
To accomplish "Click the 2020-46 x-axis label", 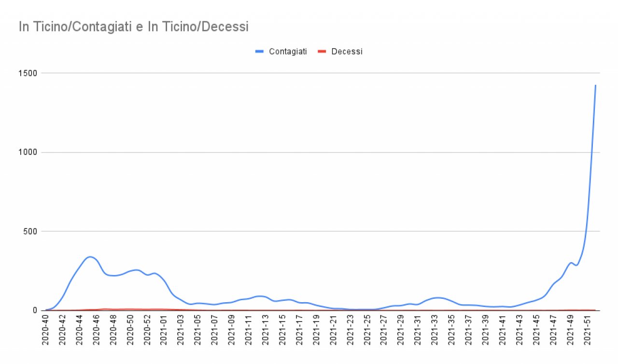I will point(97,330).
